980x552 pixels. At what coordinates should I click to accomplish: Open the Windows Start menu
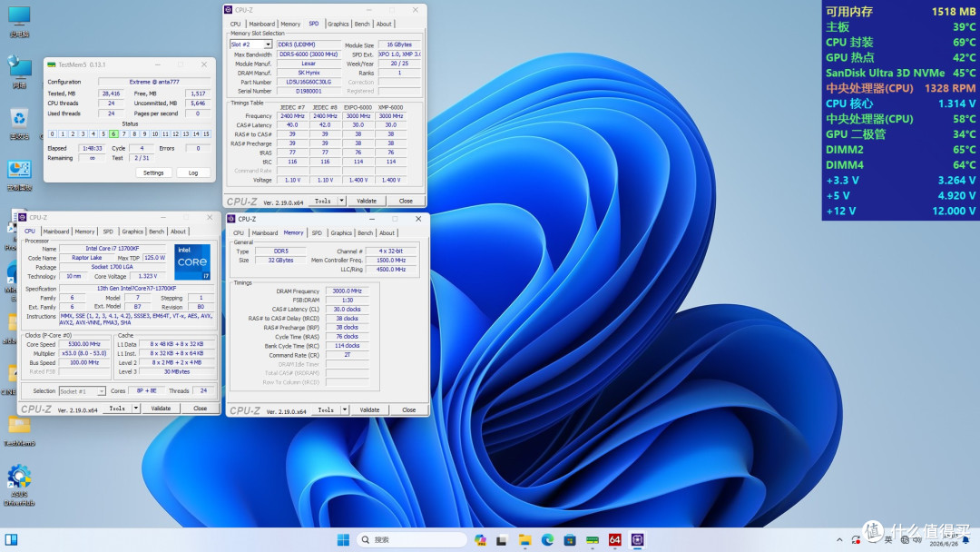click(343, 539)
